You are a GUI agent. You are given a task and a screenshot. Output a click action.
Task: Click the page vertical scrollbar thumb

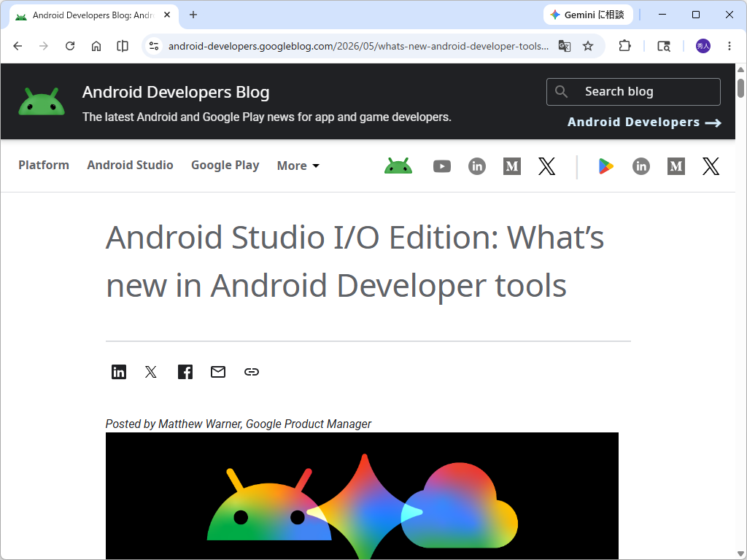pyautogui.click(x=741, y=88)
